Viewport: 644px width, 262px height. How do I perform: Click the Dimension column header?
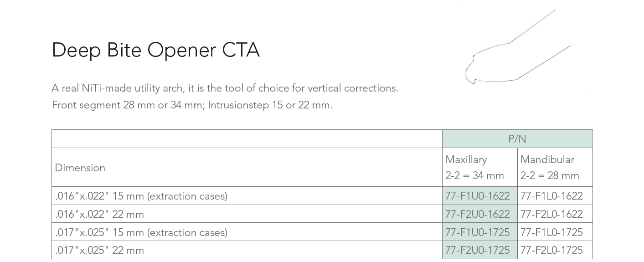click(x=80, y=168)
